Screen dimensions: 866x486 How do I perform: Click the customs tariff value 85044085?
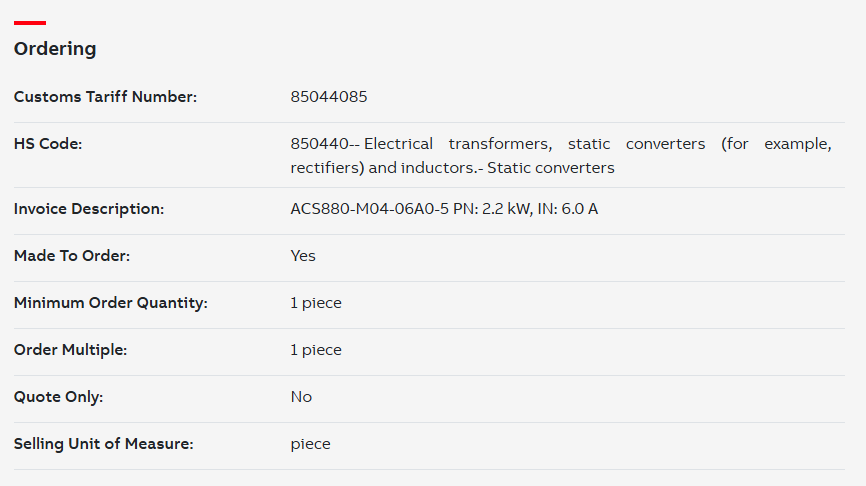pyautogui.click(x=329, y=97)
